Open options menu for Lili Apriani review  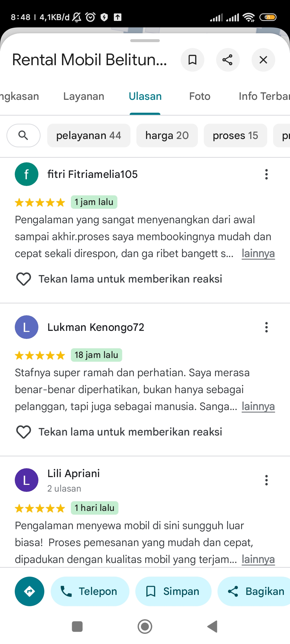tap(266, 480)
